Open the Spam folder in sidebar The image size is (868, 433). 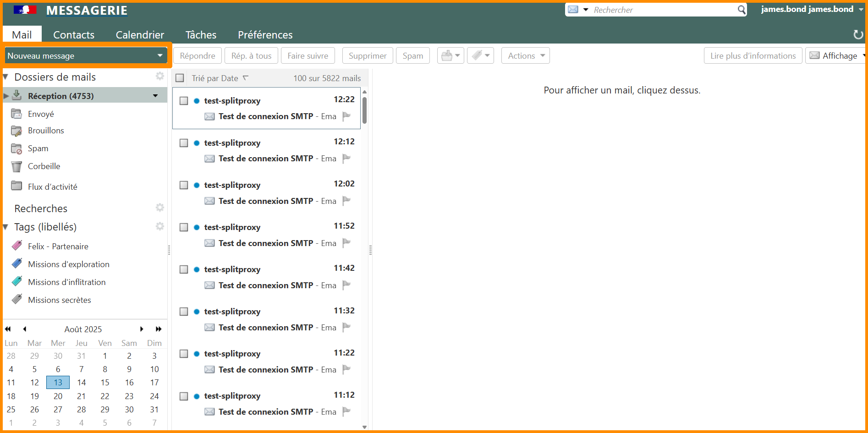[x=38, y=148]
